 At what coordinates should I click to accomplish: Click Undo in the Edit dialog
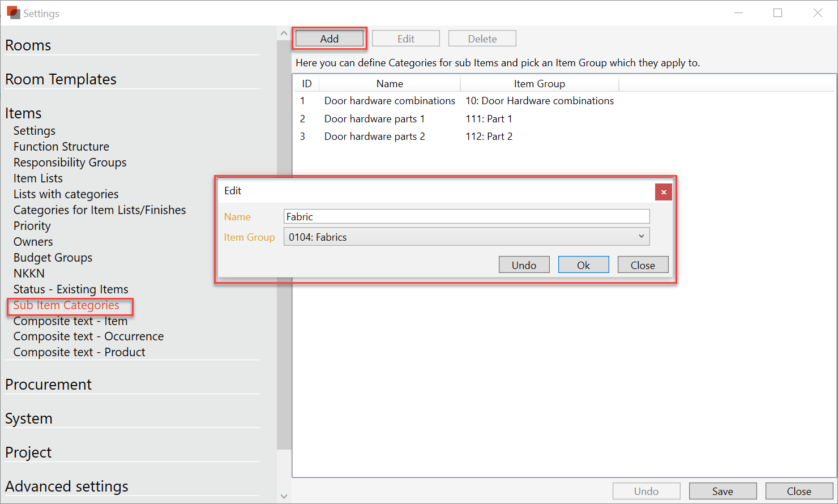(524, 265)
